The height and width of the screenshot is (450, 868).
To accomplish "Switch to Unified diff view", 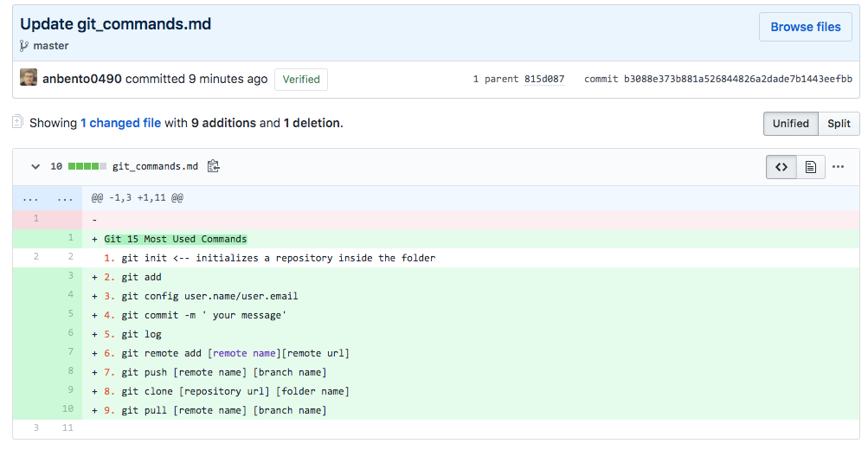I will tap(790, 124).
